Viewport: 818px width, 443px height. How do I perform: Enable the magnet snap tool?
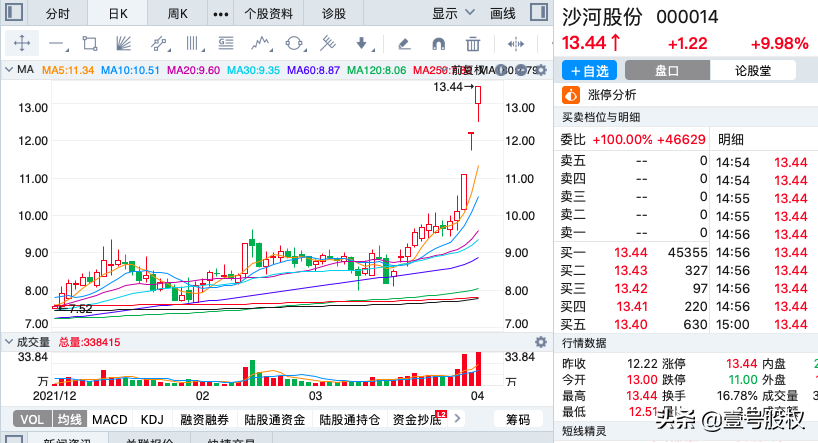[x=438, y=44]
